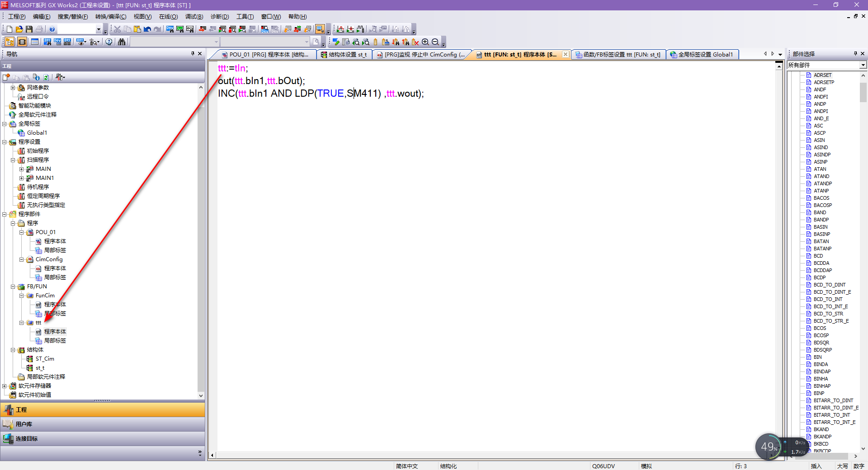
Task: Toggle the navigation window display button
Action: [9, 42]
